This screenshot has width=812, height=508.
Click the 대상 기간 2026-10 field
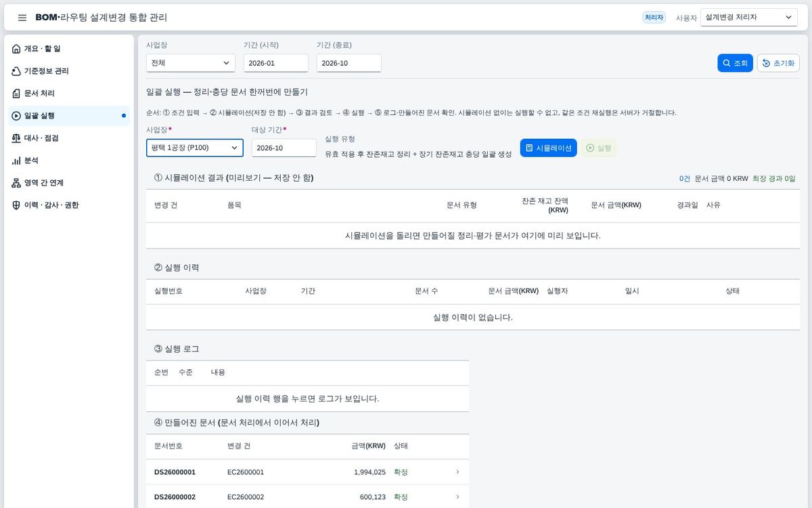coord(284,148)
